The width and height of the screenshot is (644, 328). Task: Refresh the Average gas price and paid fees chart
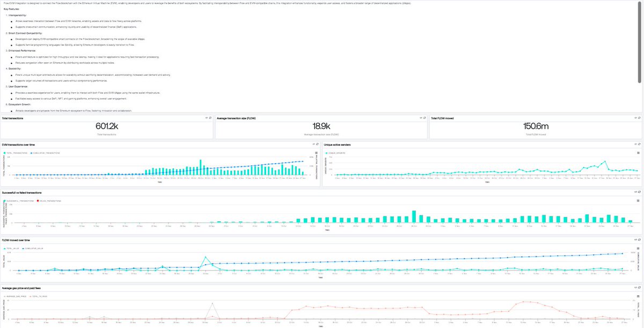[639, 288]
